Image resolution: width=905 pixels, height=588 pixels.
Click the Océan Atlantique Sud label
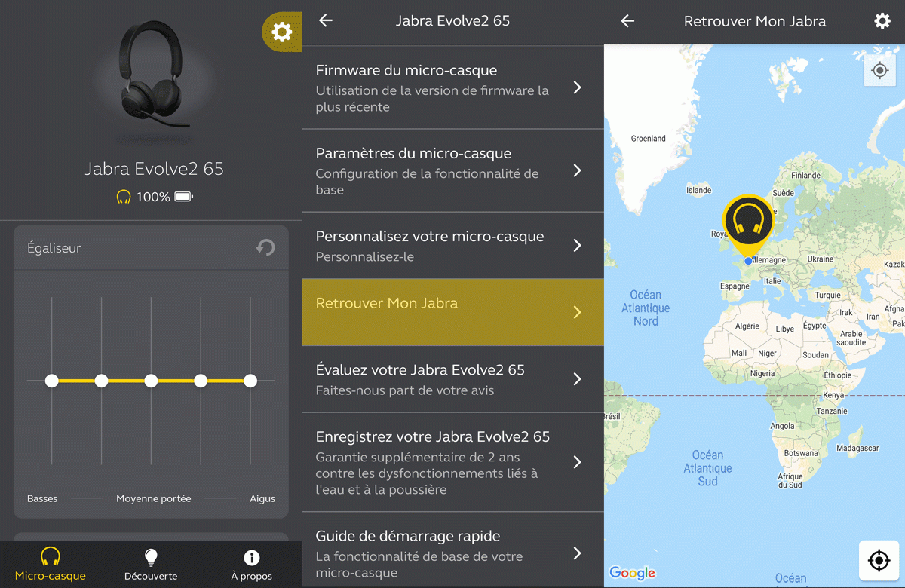pyautogui.click(x=707, y=468)
